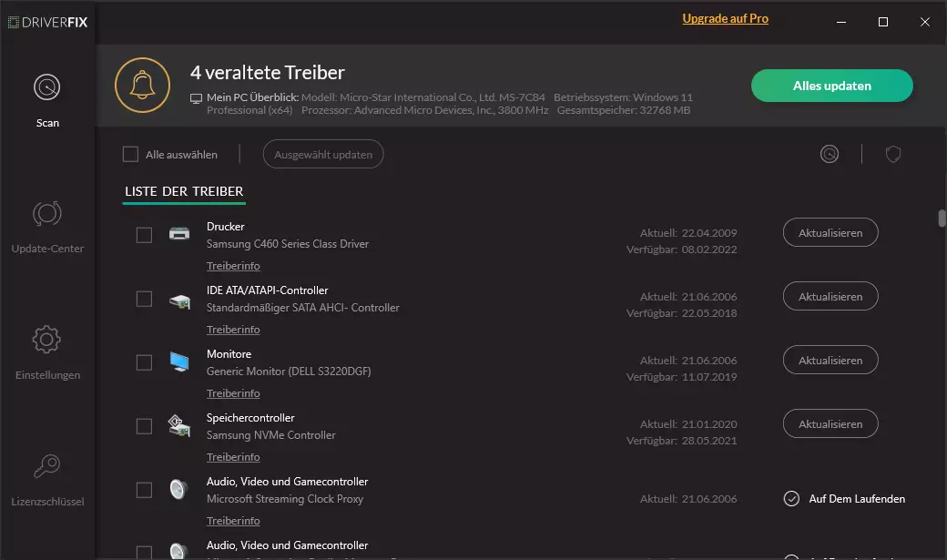Close the DriverFix window

(x=924, y=23)
